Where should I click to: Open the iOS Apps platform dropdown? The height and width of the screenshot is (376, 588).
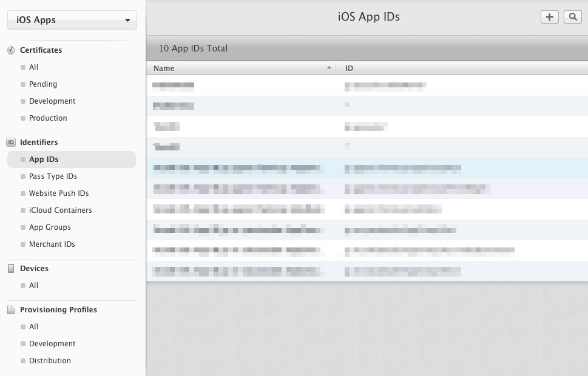[72, 20]
